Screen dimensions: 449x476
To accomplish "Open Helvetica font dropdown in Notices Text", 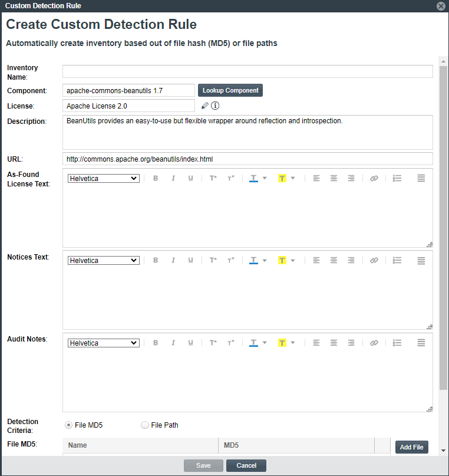I will tap(104, 260).
